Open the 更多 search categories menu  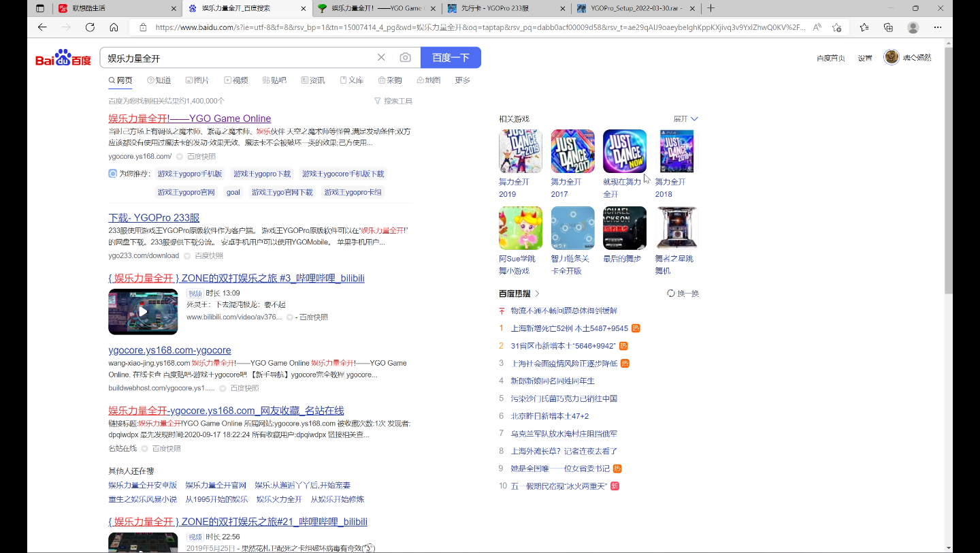[x=463, y=80]
